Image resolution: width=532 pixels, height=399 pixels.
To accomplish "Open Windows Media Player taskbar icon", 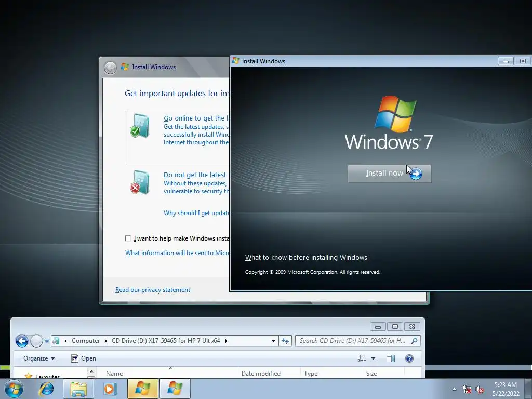I will pyautogui.click(x=110, y=389).
